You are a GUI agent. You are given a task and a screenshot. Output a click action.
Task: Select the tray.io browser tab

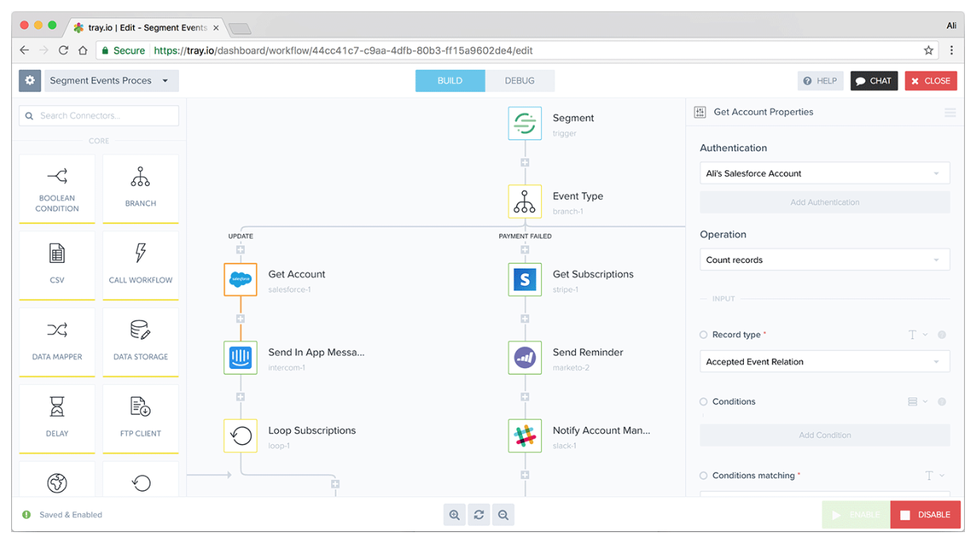click(147, 28)
